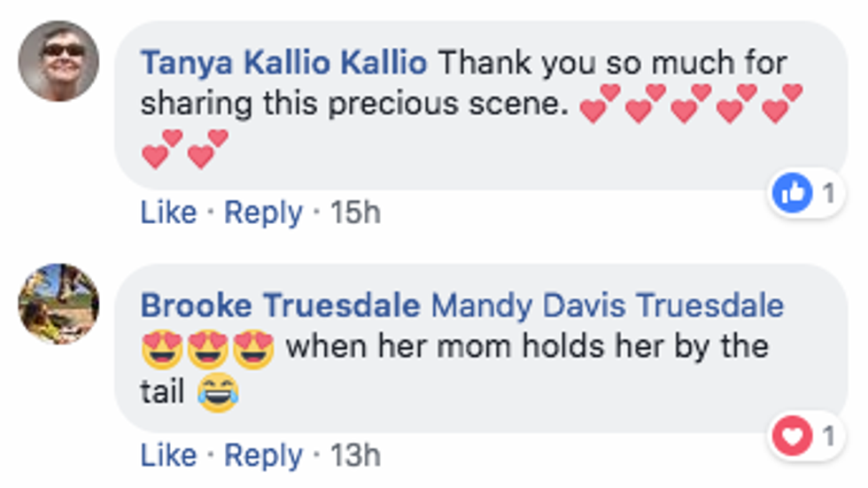Image resolution: width=868 pixels, height=488 pixels.
Task: Click the tears-of-joy emoji after 'tail'
Action: coord(218,391)
